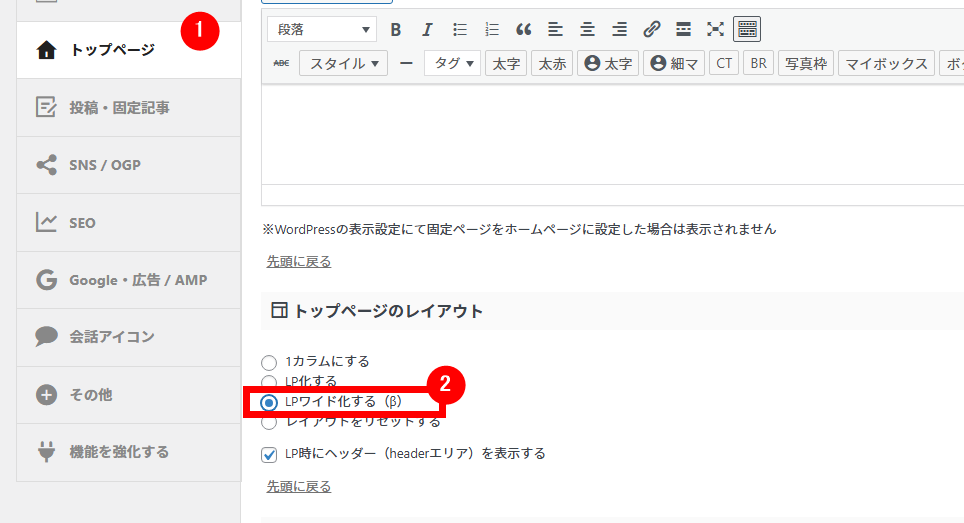Expand the スタイル dropdown
The image size is (964, 523).
pyautogui.click(x=344, y=64)
